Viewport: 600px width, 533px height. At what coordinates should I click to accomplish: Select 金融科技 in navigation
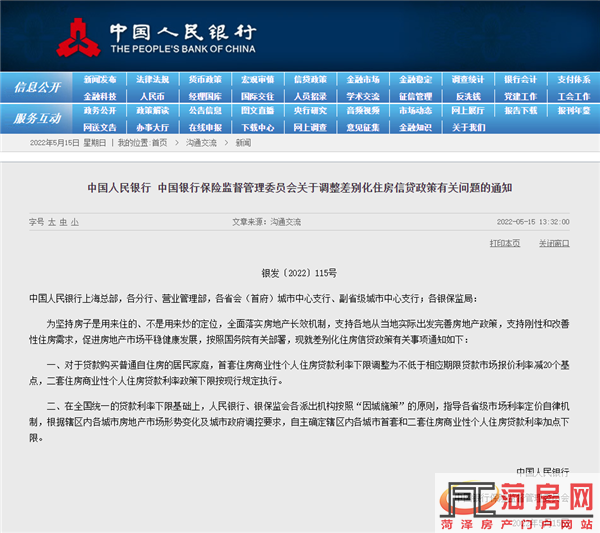tap(100, 96)
